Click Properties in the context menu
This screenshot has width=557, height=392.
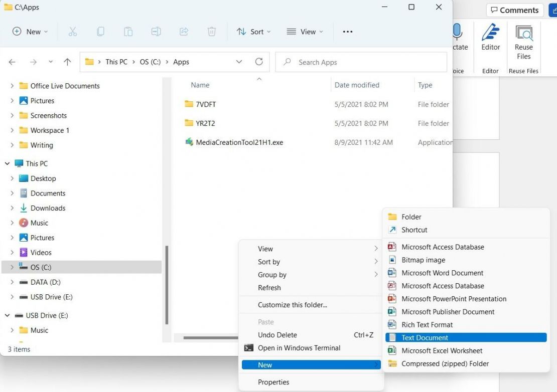[x=311, y=382]
